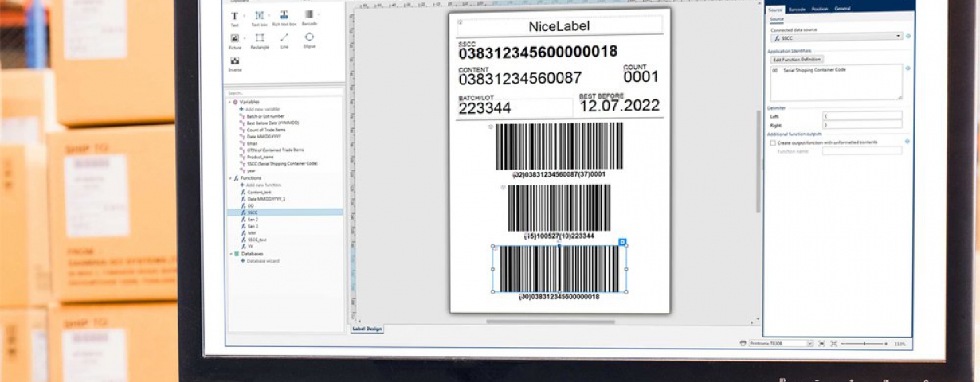Click zoom to objects icon

click(x=833, y=343)
